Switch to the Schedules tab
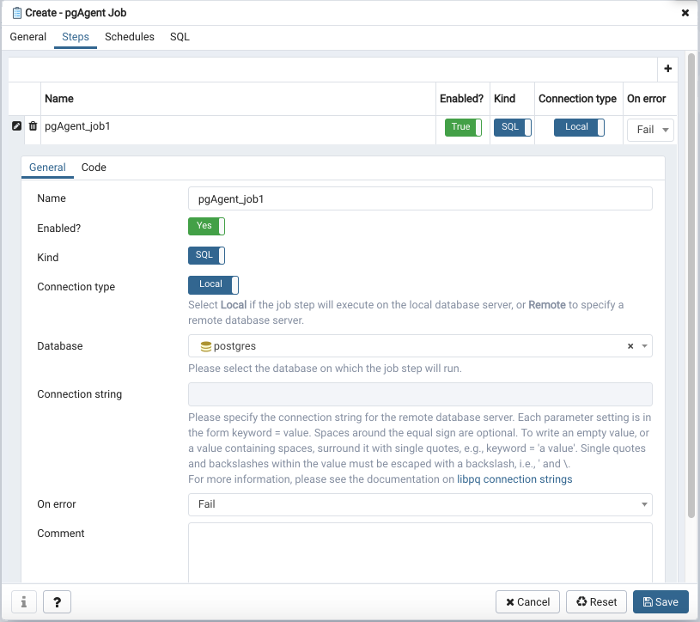The height and width of the screenshot is (622, 700). pos(129,37)
